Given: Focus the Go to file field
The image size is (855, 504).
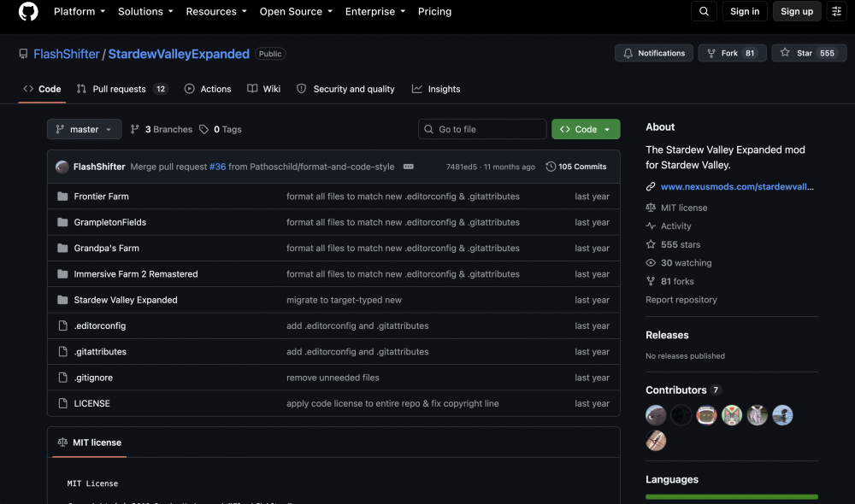Looking at the screenshot, I should 482,129.
